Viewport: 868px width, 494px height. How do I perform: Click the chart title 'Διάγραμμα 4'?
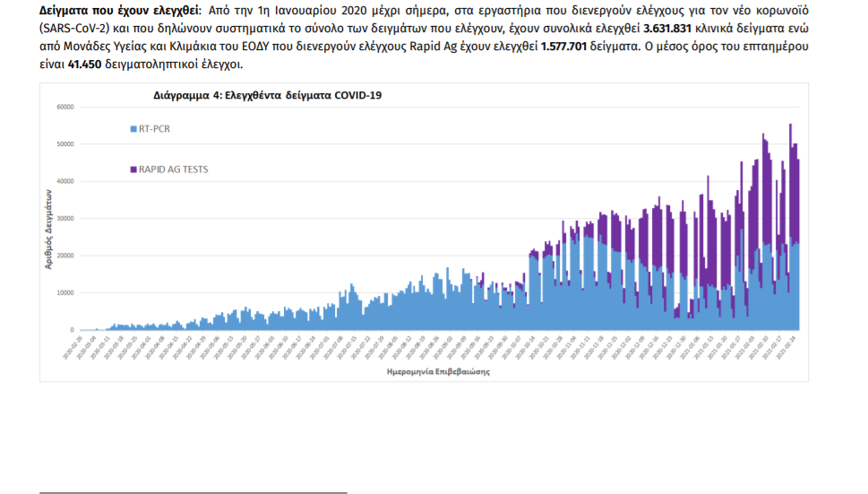(268, 95)
